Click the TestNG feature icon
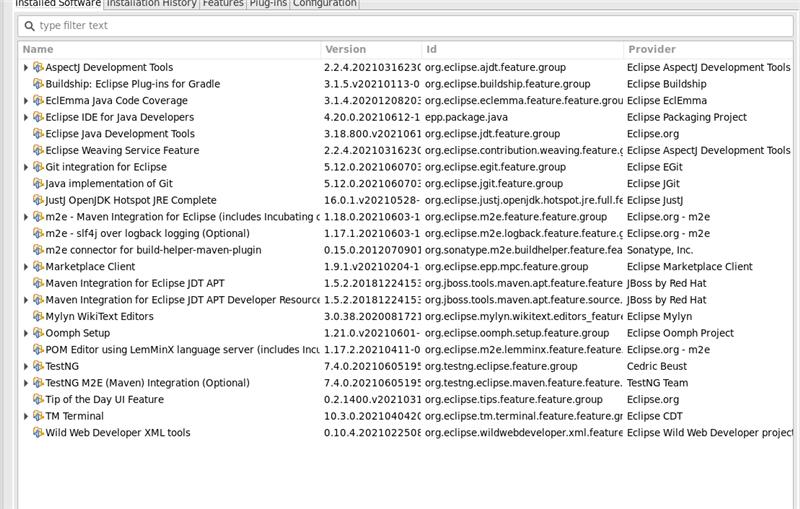The width and height of the screenshot is (800, 509). coord(38,366)
